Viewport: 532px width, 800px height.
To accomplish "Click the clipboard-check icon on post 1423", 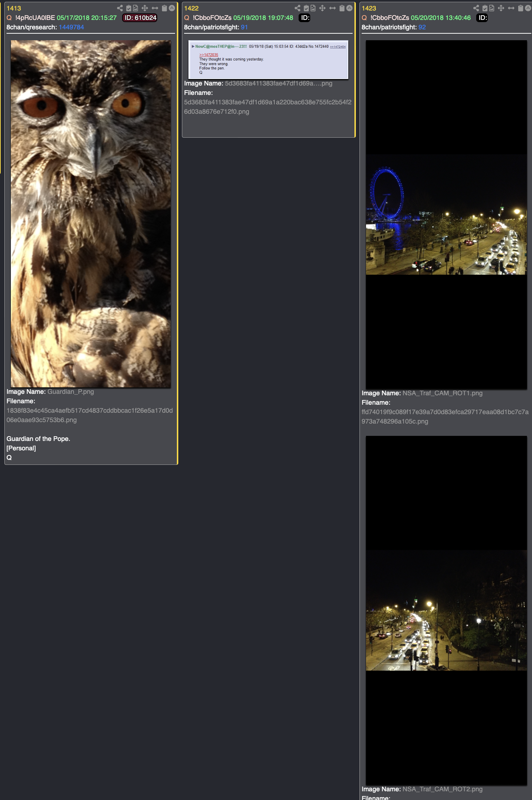I will click(485, 8).
